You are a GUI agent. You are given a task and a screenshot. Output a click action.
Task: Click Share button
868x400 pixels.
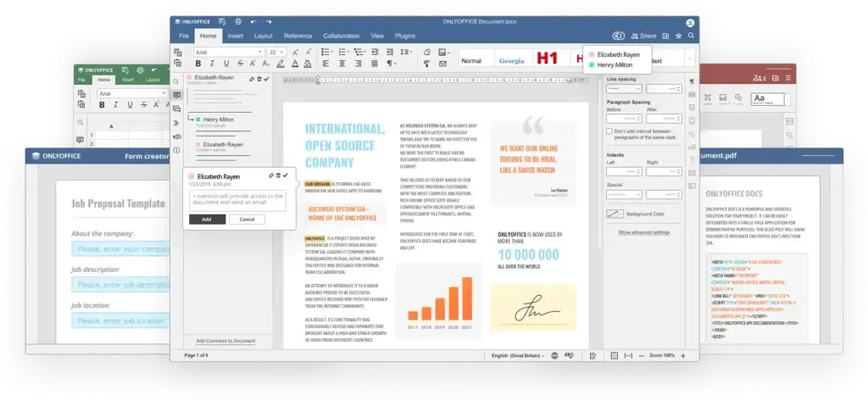[643, 36]
